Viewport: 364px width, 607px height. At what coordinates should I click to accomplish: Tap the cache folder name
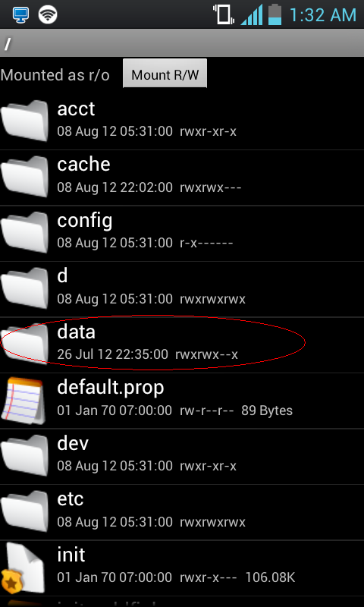click(83, 165)
